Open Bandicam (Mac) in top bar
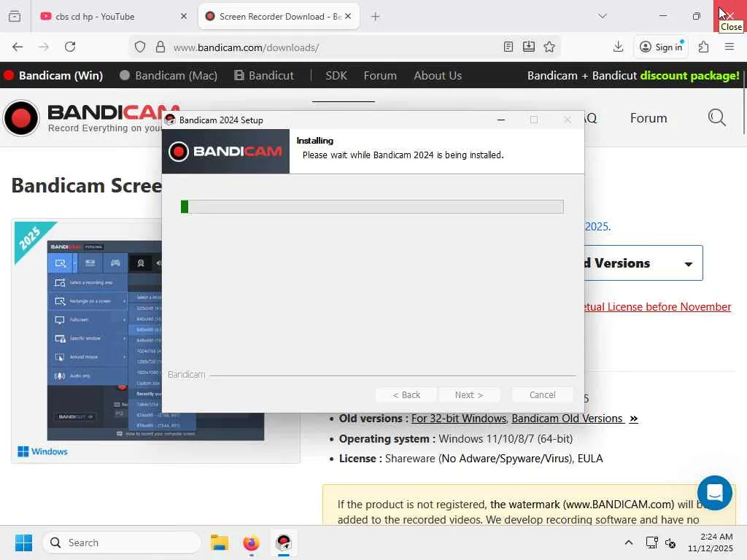 point(169,75)
